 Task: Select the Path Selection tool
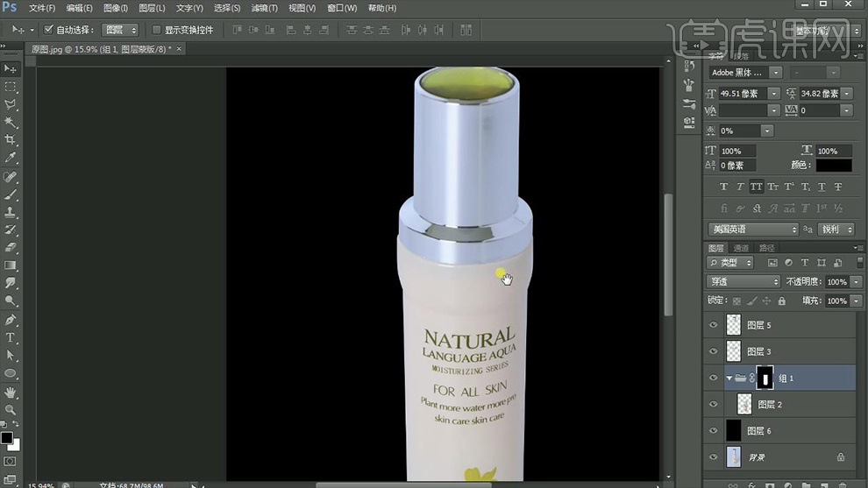(x=10, y=355)
